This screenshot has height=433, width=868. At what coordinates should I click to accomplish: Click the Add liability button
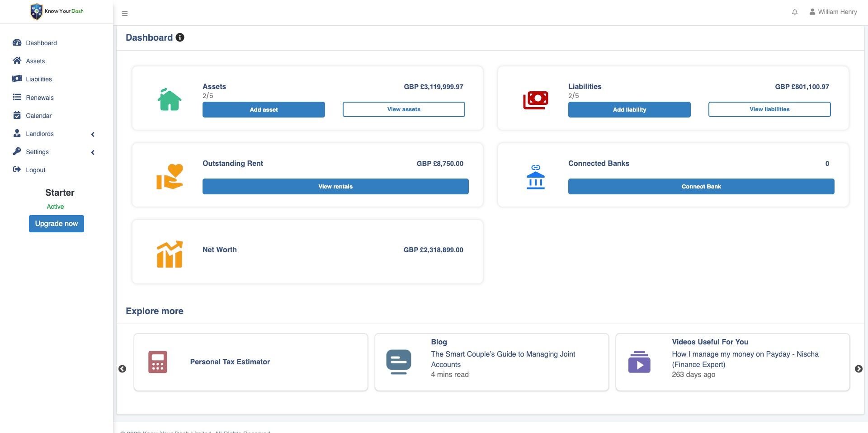pos(629,109)
